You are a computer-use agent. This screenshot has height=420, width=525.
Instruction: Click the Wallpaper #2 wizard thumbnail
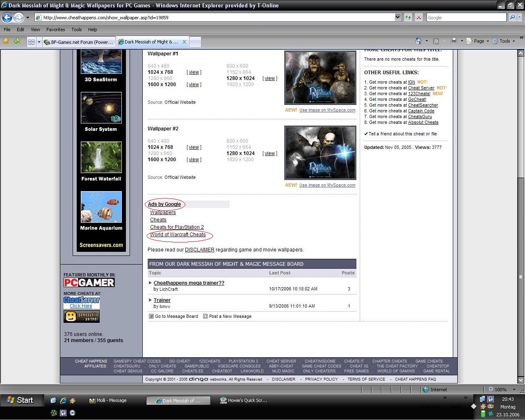point(320,153)
